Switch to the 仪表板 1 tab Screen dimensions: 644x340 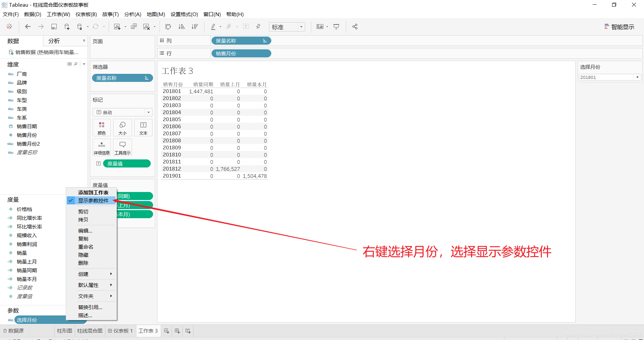120,331
